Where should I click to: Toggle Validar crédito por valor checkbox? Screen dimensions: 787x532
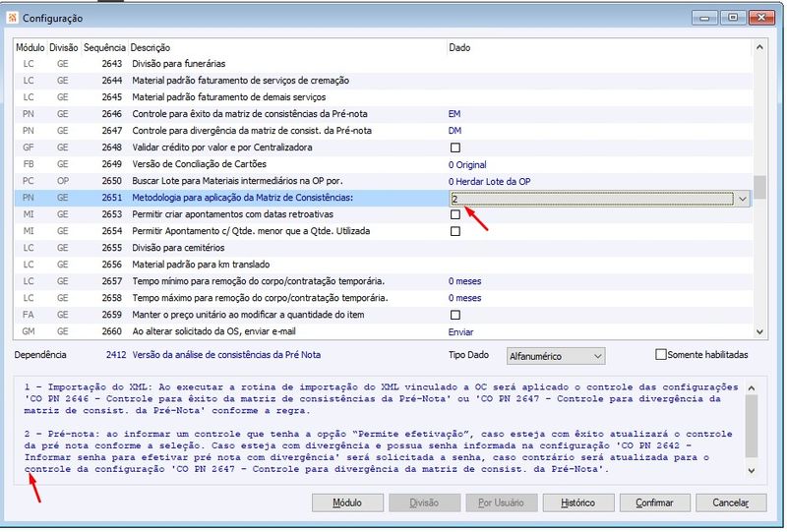click(x=455, y=148)
